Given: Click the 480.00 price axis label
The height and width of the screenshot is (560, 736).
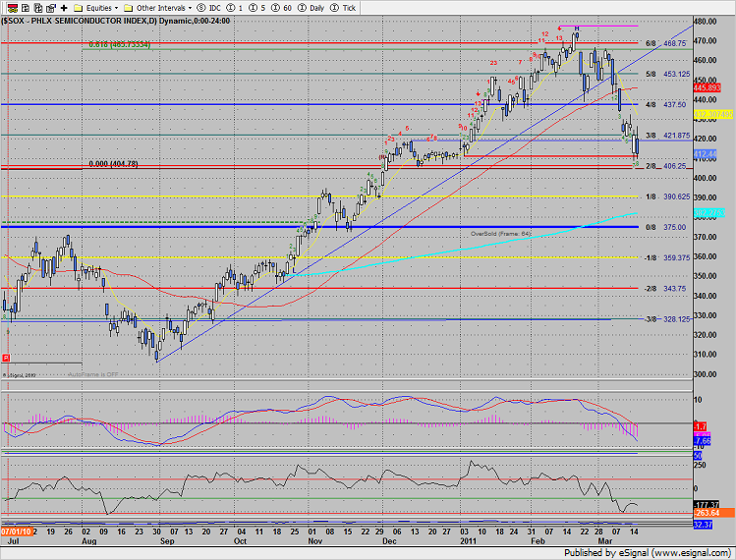Looking at the screenshot, I should point(706,22).
